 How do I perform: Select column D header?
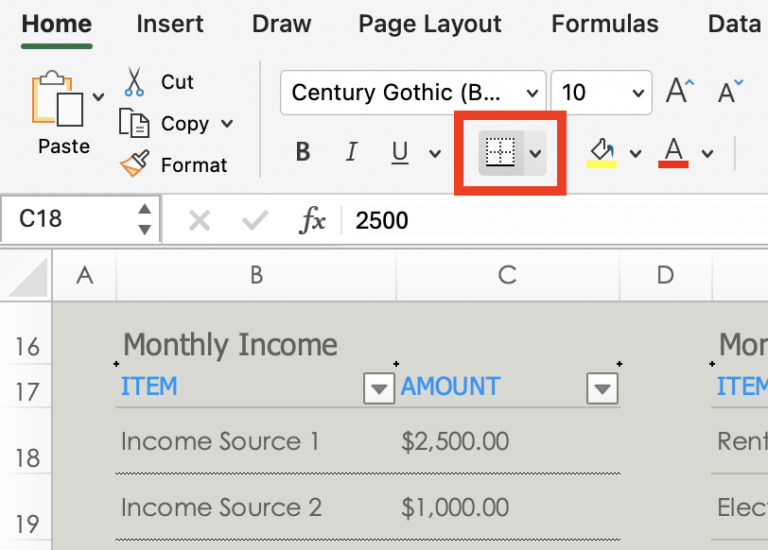tap(665, 275)
